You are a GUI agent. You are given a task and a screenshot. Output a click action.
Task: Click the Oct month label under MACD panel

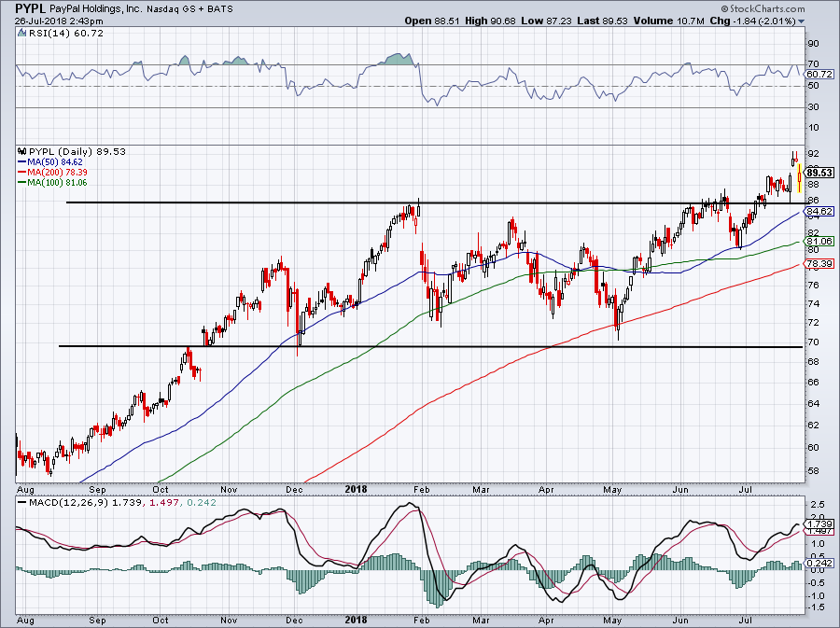(x=161, y=621)
